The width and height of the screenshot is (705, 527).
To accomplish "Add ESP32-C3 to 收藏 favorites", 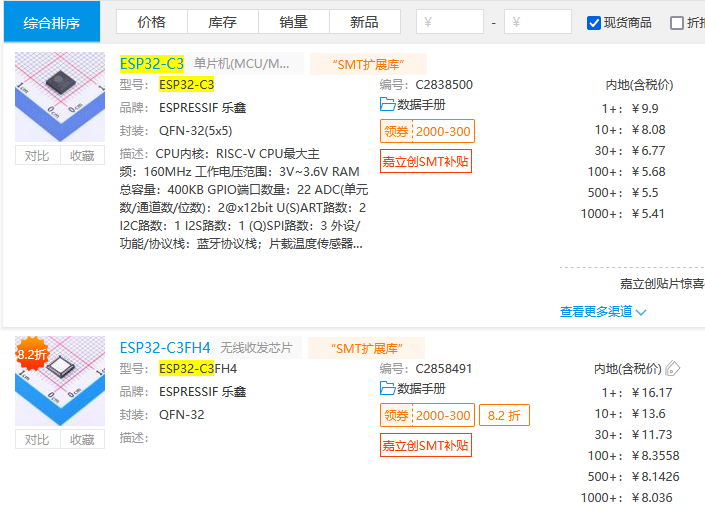I will tap(82, 156).
